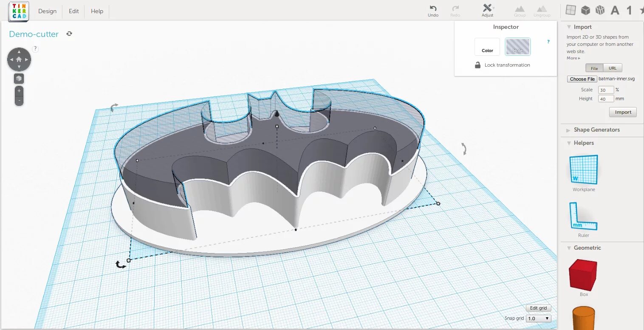Click the Color swatch in Inspector
This screenshot has width=644, height=330.
coord(487,47)
